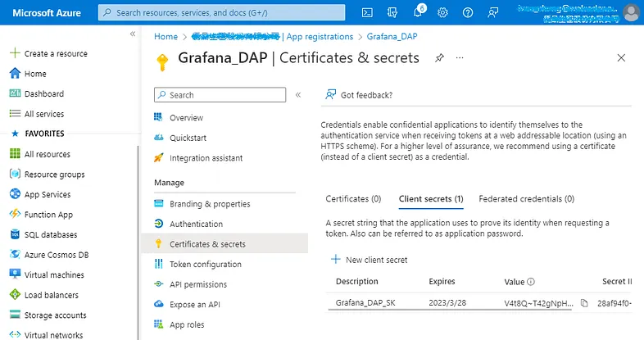Click the App roles icon
Screen dimensions: 644x340
click(158, 324)
